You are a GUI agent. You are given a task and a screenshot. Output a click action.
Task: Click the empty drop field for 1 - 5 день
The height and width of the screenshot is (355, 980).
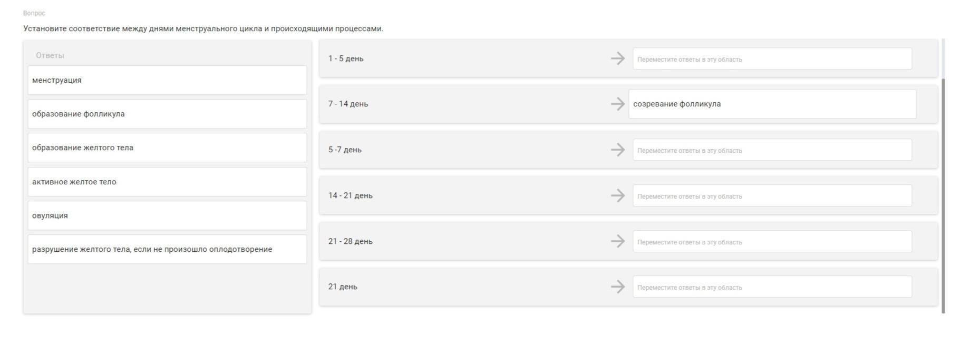click(x=772, y=58)
